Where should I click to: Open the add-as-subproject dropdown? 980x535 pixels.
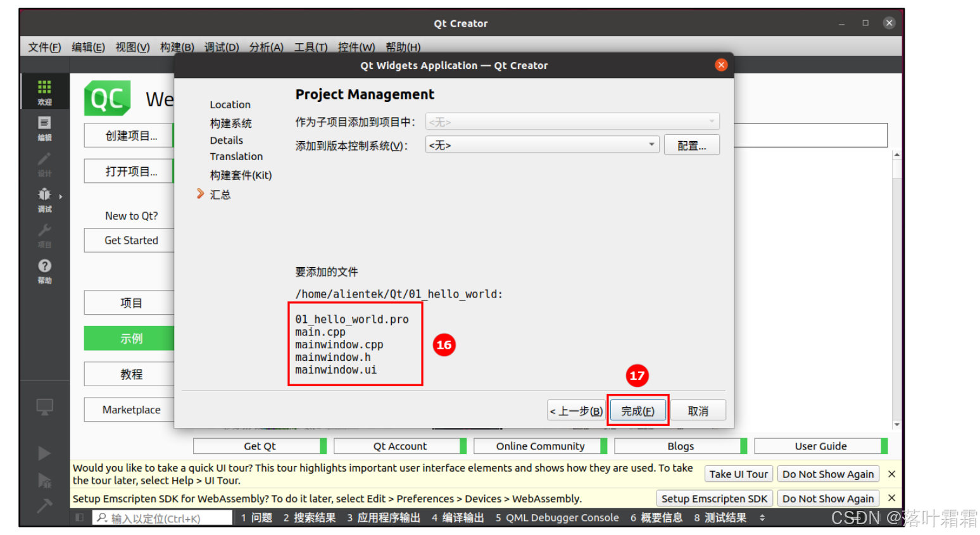[x=572, y=122]
